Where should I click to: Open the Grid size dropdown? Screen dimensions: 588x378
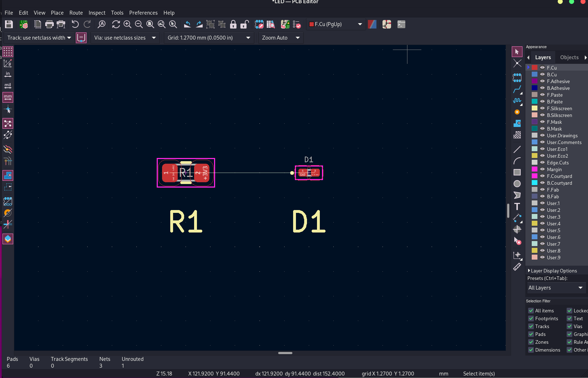pos(248,38)
